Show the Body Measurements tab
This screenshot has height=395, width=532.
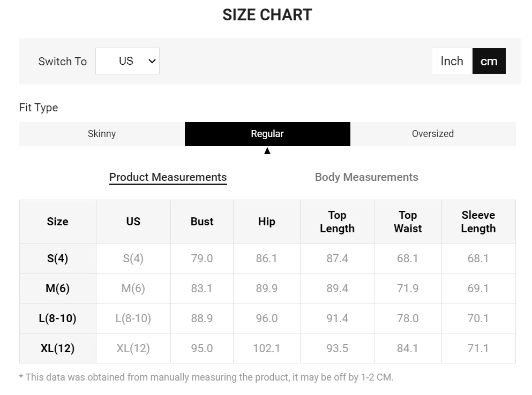366,177
